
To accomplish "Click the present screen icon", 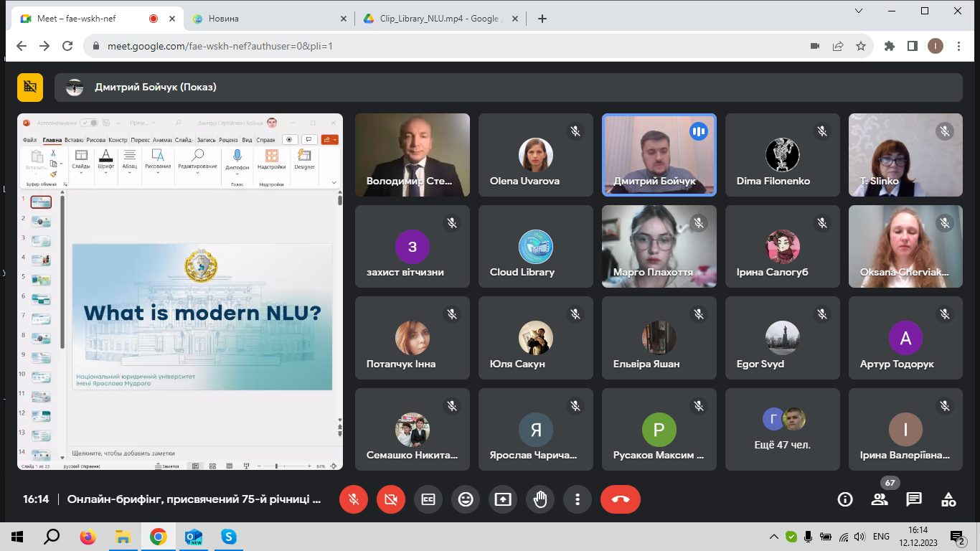I will point(503,499).
